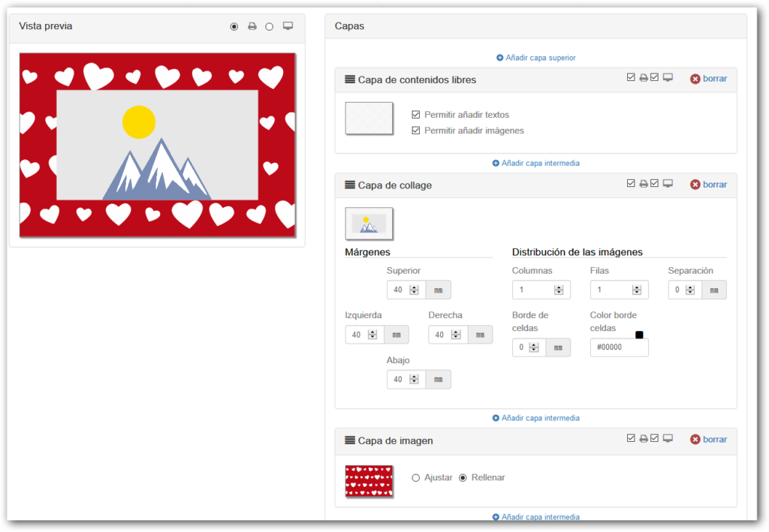The height and width of the screenshot is (532, 769).
Task: Delete the Capa de contenidos libres layer
Action: point(708,79)
